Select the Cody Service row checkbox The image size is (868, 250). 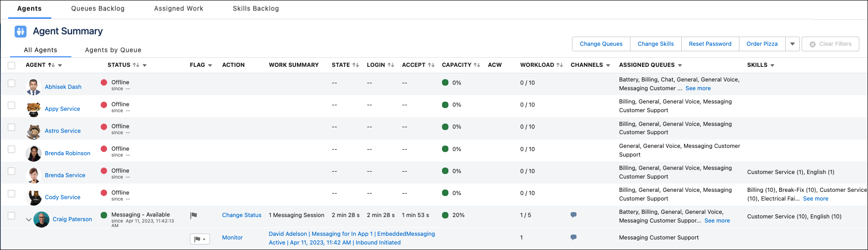11,194
